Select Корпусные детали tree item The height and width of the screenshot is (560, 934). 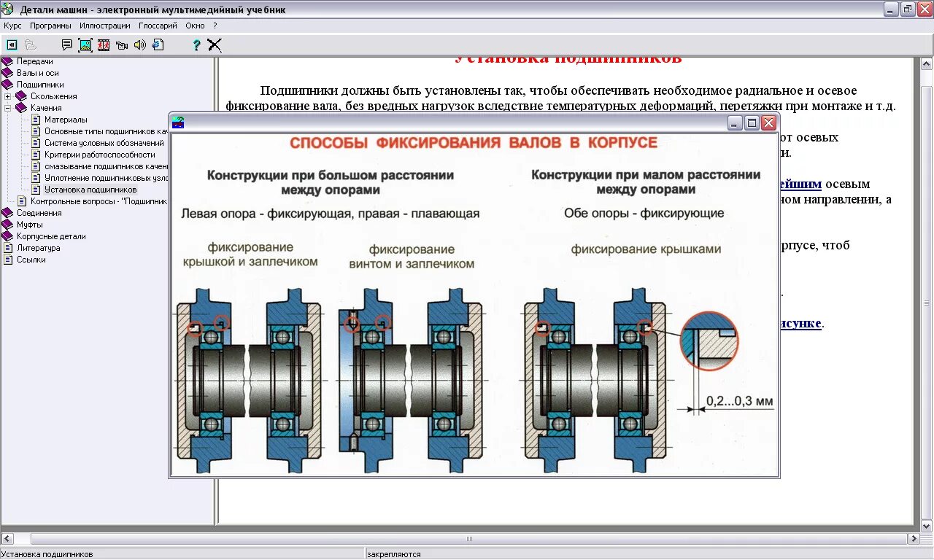tap(51, 236)
